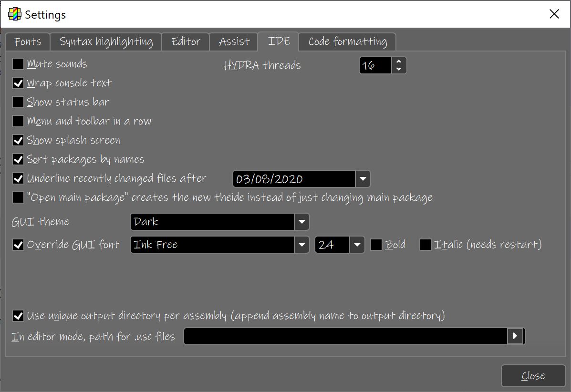Screen dimensions: 571x392
Task: Disable Show splash screen option
Action: (18, 140)
